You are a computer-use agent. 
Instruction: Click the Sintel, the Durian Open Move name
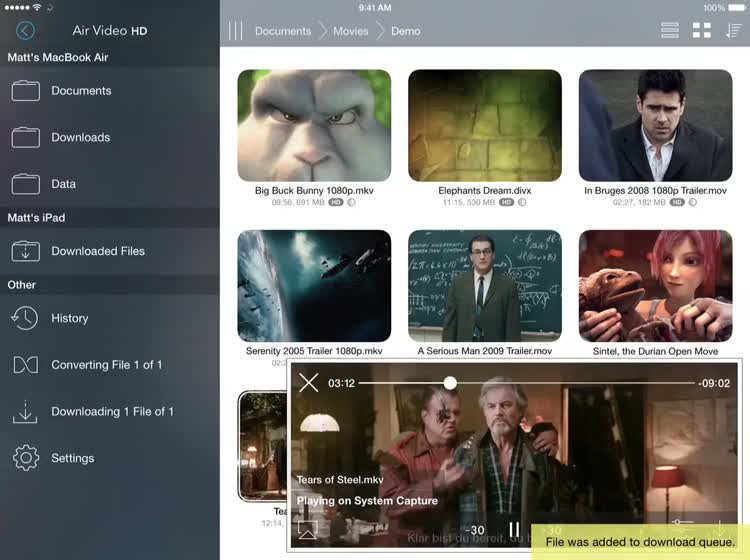[x=655, y=351]
